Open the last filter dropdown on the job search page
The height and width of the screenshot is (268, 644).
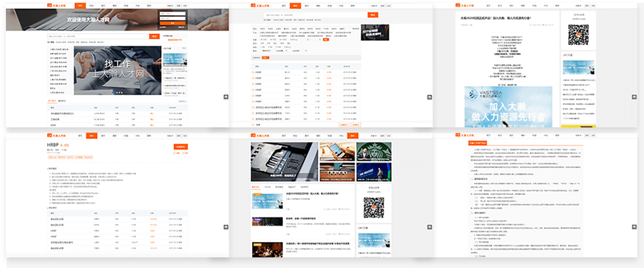[299, 51]
